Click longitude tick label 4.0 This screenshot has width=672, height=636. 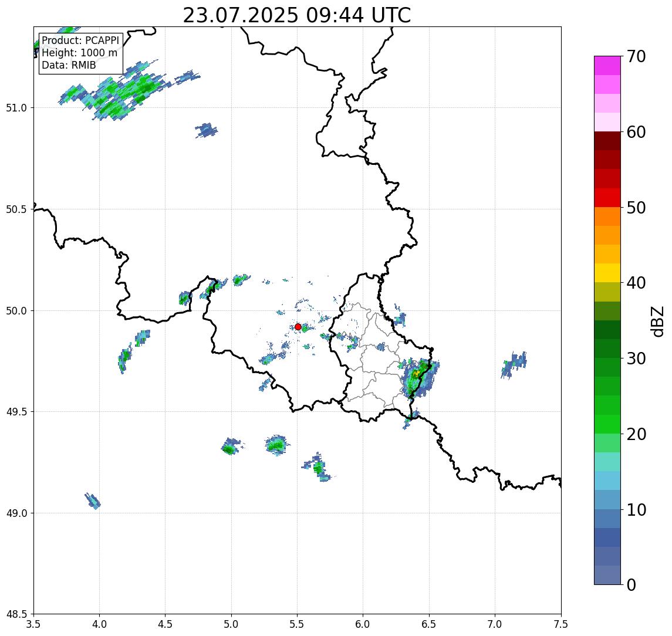(99, 624)
